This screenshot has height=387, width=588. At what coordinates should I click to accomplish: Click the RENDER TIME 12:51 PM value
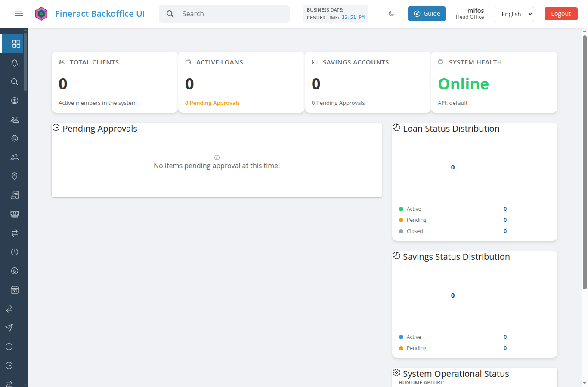tap(353, 18)
